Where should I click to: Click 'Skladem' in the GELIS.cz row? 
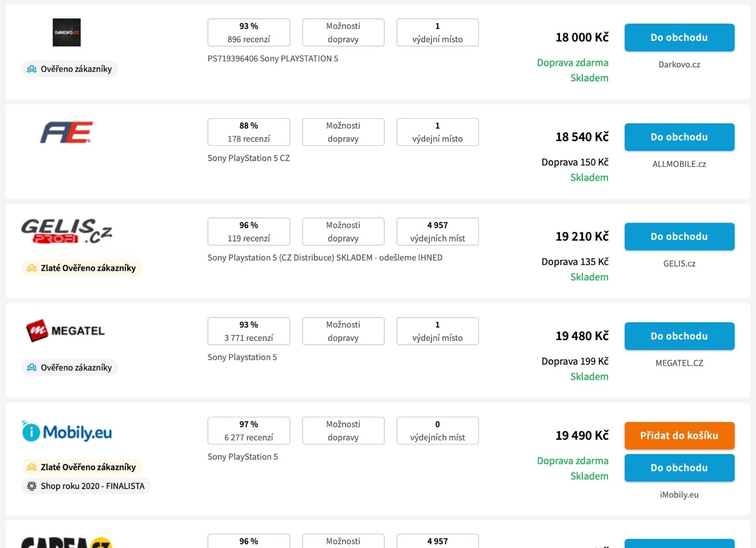tap(590, 277)
